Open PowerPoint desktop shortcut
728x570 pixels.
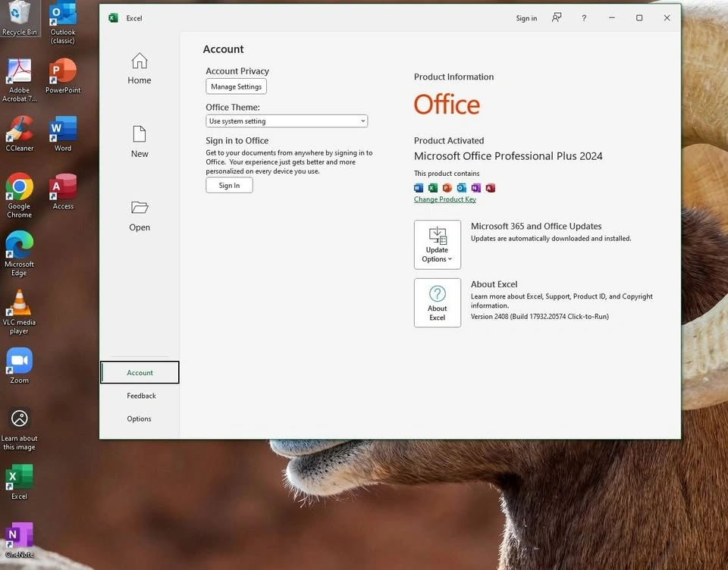pyautogui.click(x=63, y=71)
